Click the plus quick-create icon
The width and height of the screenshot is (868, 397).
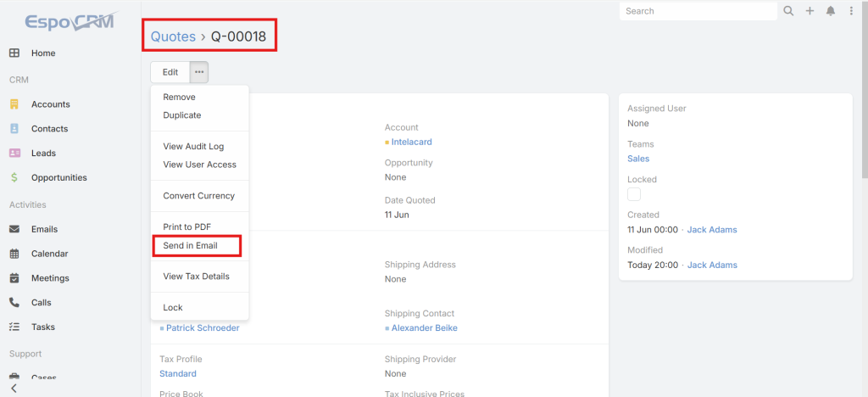pos(810,11)
